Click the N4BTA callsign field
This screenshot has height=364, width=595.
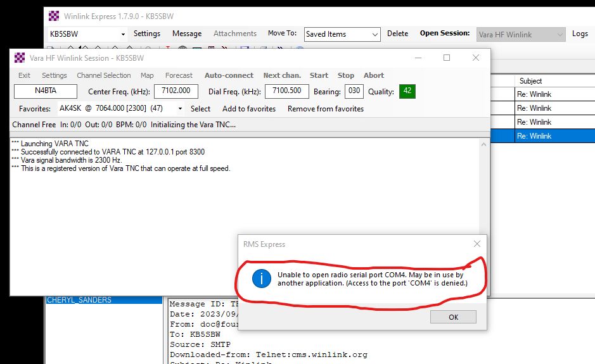coord(46,91)
